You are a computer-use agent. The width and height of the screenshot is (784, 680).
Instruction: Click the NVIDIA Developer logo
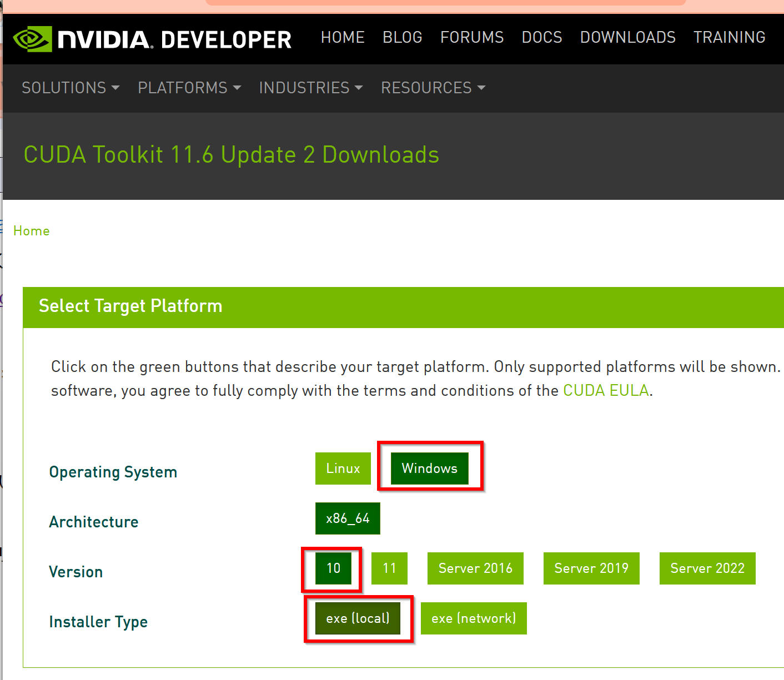pyautogui.click(x=152, y=39)
